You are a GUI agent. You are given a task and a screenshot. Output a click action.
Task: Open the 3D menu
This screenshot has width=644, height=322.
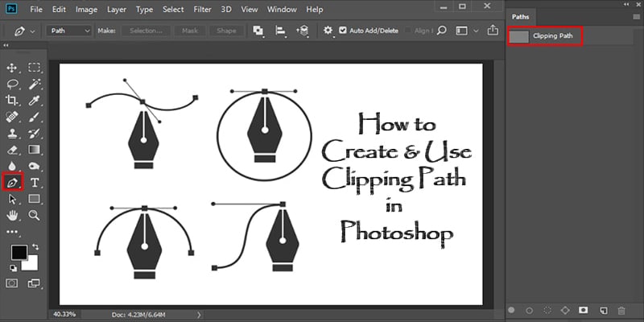click(226, 9)
